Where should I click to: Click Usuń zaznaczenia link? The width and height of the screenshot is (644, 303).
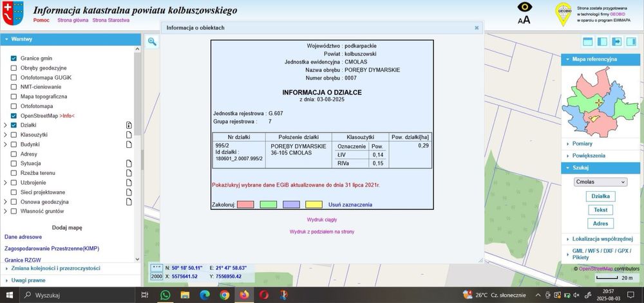[350, 205]
